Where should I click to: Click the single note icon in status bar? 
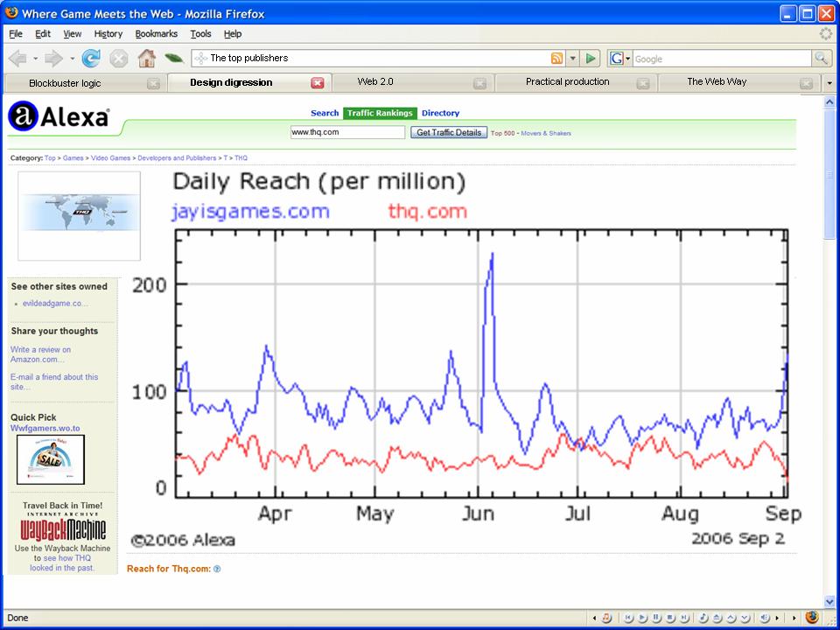pos(703,618)
